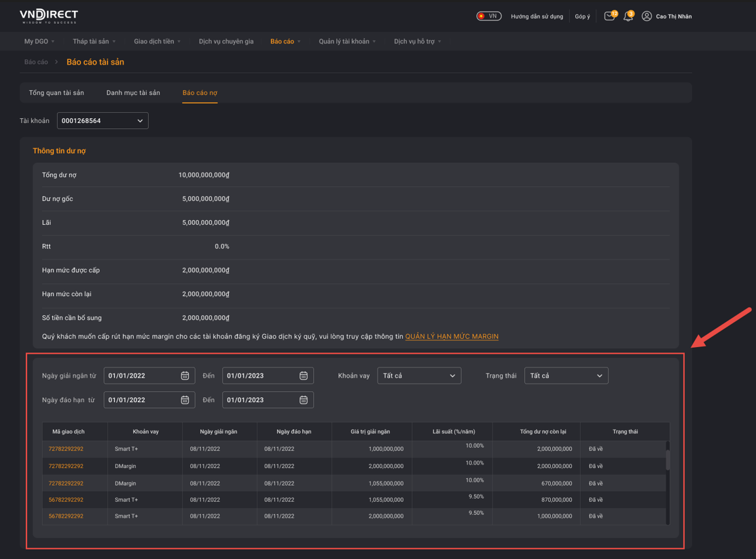Open calendar for Ngày đáo hạn Đến date
756x559 pixels.
(304, 400)
